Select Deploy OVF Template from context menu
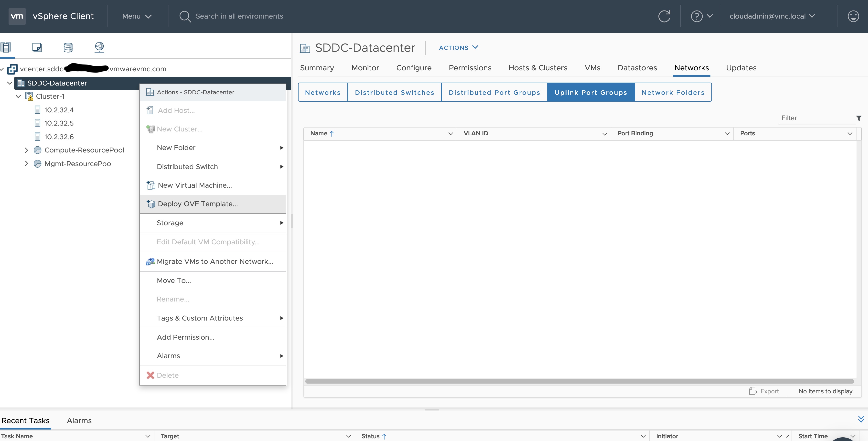 click(x=197, y=204)
